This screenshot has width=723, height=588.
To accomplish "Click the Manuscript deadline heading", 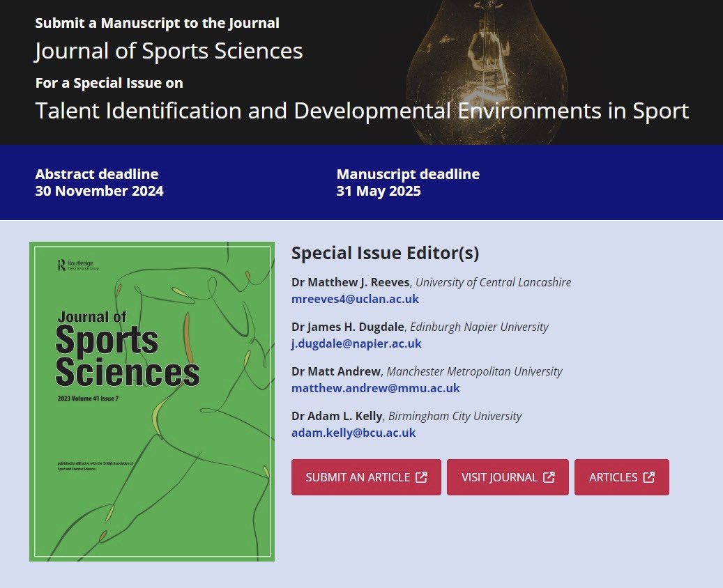I will pos(407,173).
